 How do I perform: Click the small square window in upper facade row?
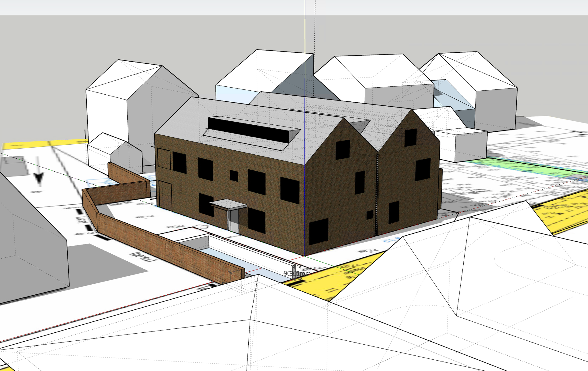234,176
